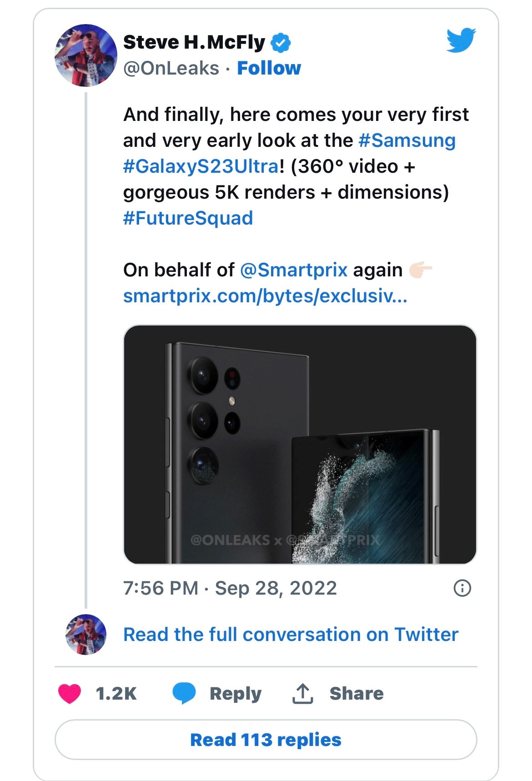Screen dimensions: 532x781
Task: Open Steve H.McFly's profile avatar
Action: 86,55
